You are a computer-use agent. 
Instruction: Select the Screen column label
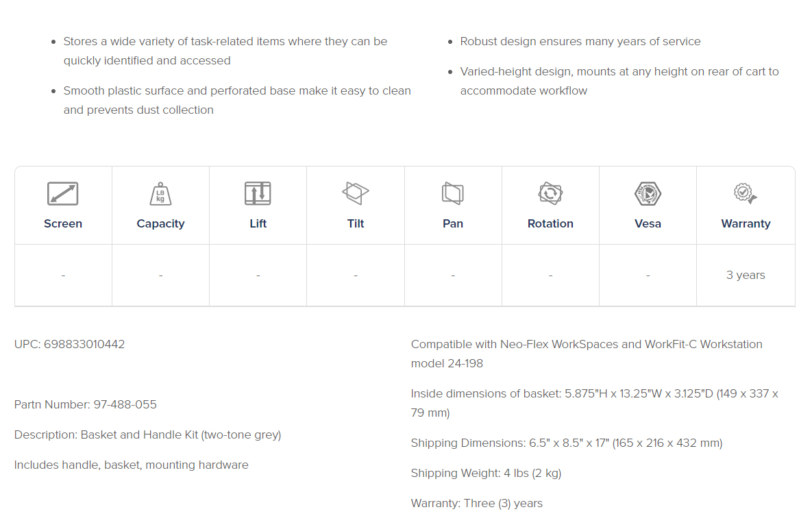(63, 223)
